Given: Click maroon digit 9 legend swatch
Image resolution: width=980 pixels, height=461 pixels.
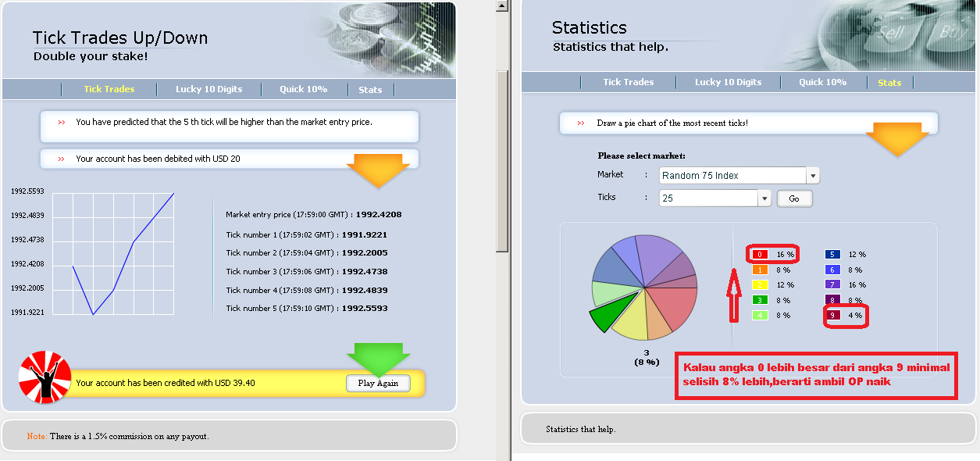Looking at the screenshot, I should point(833,316).
